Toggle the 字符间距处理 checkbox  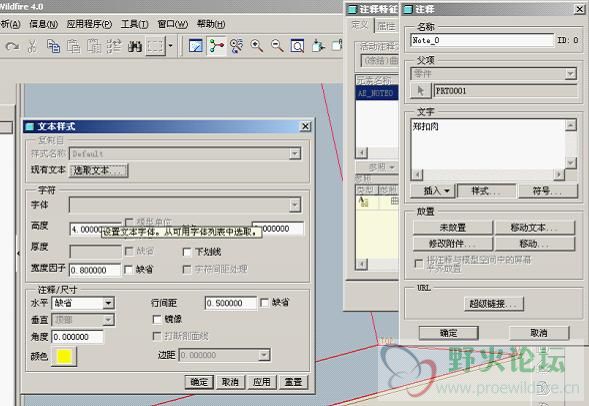(x=187, y=269)
